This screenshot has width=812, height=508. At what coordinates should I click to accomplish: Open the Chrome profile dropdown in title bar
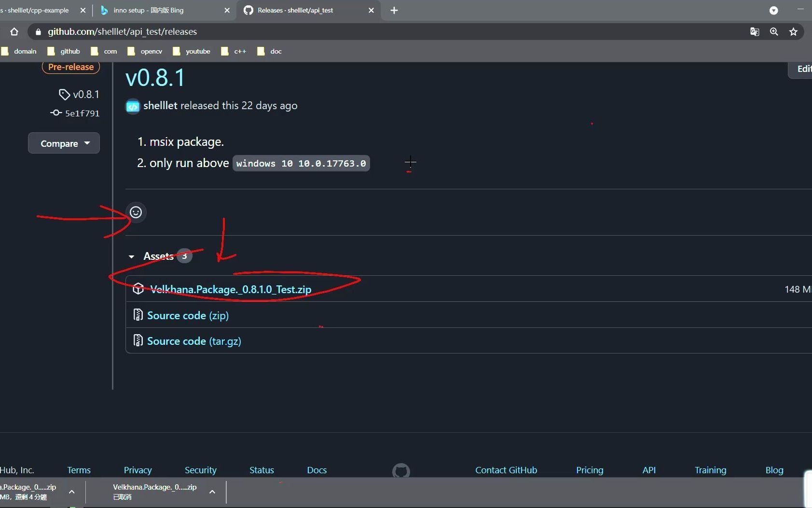click(x=773, y=10)
